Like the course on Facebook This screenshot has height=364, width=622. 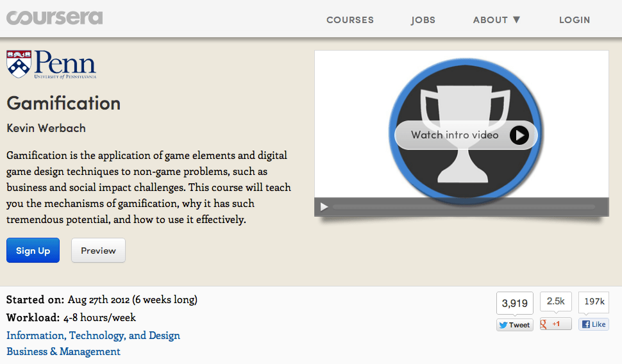pyautogui.click(x=593, y=324)
